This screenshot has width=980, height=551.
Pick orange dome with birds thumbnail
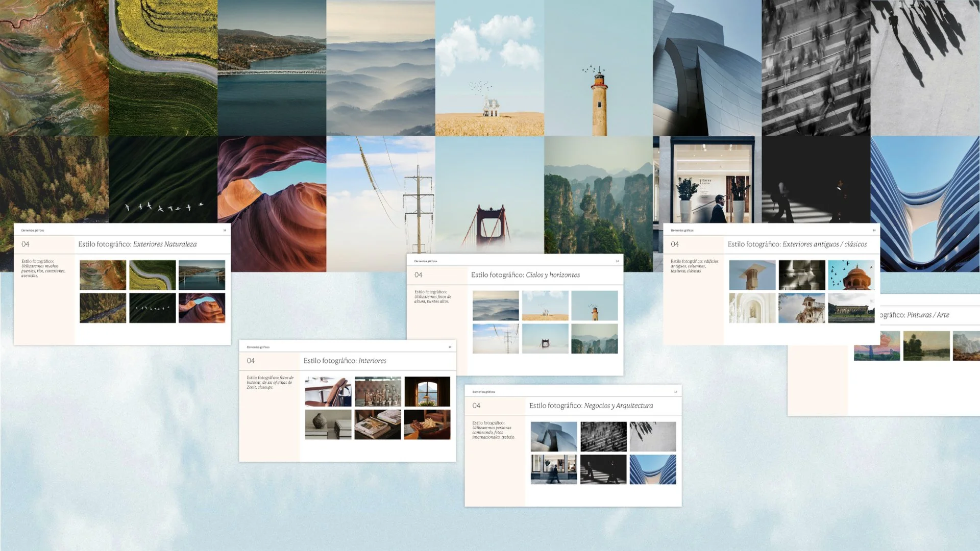click(x=851, y=275)
